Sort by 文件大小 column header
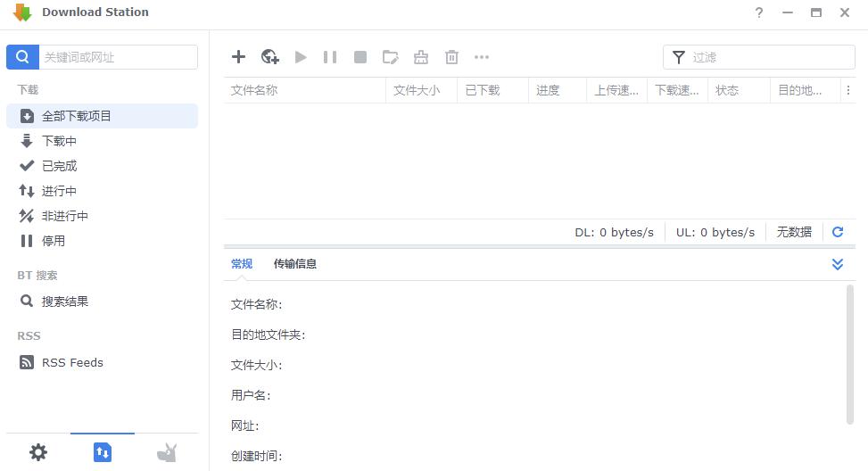Image resolution: width=868 pixels, height=471 pixels. tap(421, 90)
